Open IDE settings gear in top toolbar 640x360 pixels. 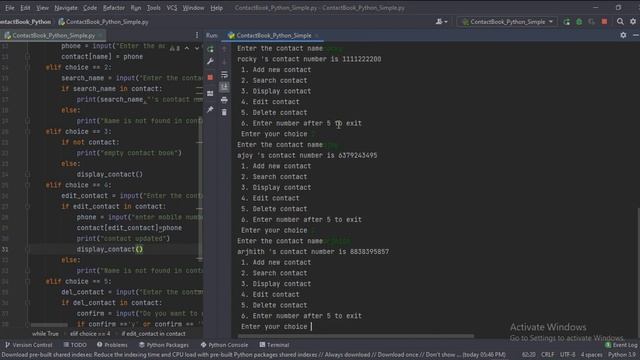point(633,22)
